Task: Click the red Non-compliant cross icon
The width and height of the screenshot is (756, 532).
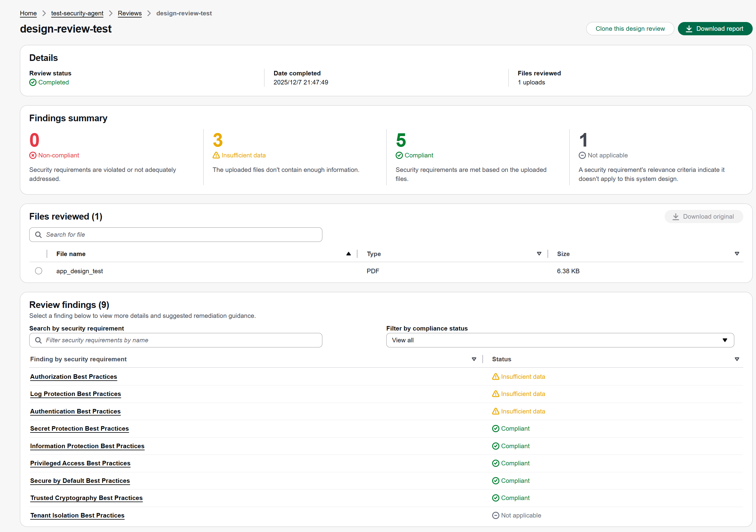Action: [x=33, y=155]
